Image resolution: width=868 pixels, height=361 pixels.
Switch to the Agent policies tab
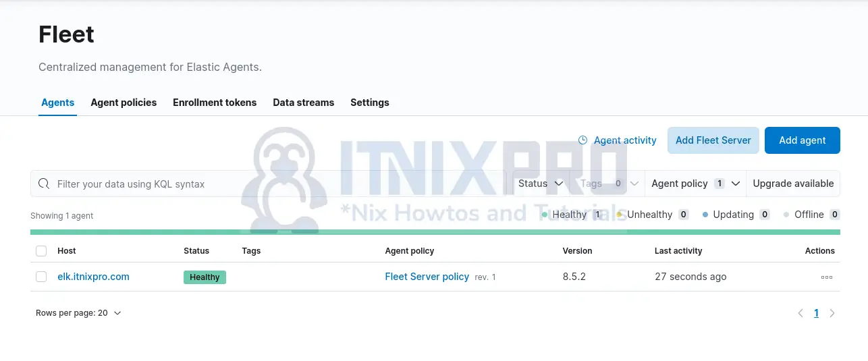124,103
